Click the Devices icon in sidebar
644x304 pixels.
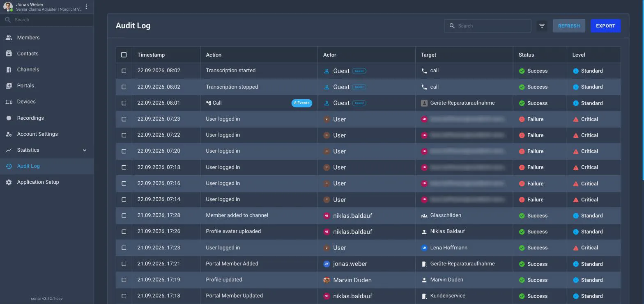click(9, 102)
